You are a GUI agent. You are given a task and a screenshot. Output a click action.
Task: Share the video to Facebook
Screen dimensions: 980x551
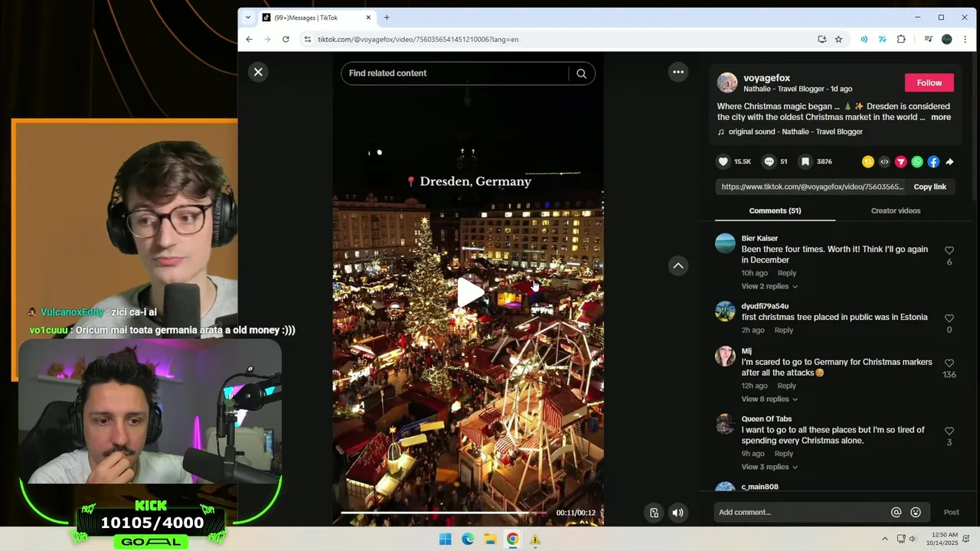[x=933, y=161]
